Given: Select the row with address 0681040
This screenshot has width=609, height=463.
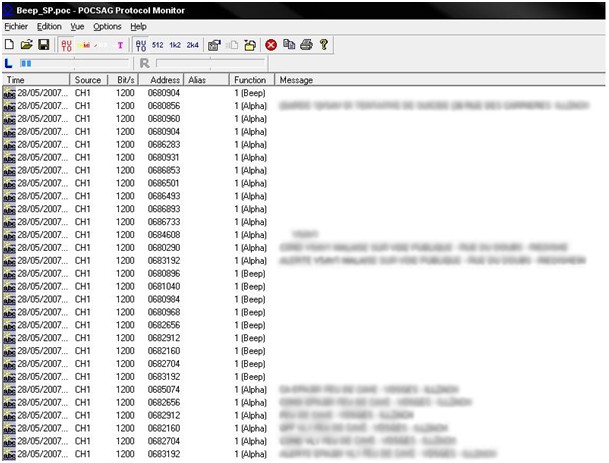Looking at the screenshot, I should point(304,286).
